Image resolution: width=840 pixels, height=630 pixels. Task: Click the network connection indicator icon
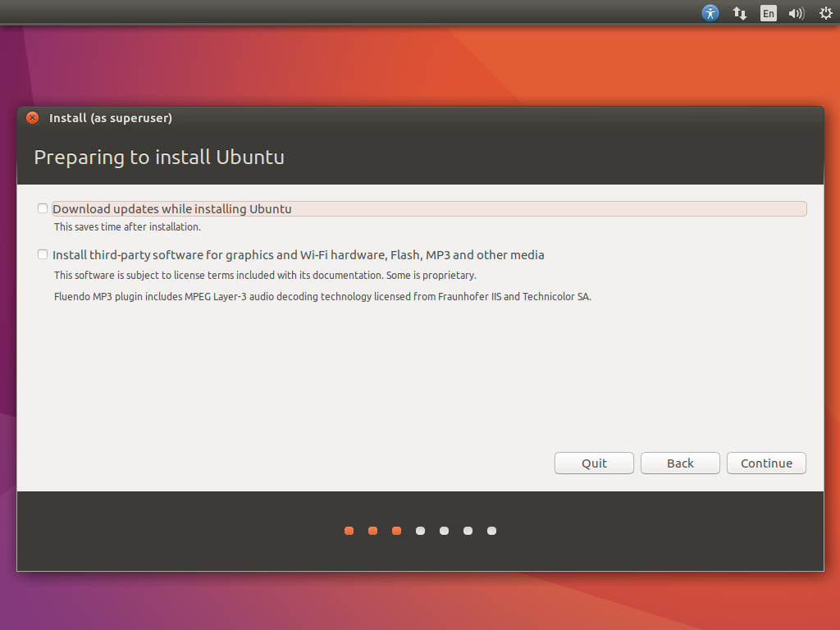[x=739, y=13]
